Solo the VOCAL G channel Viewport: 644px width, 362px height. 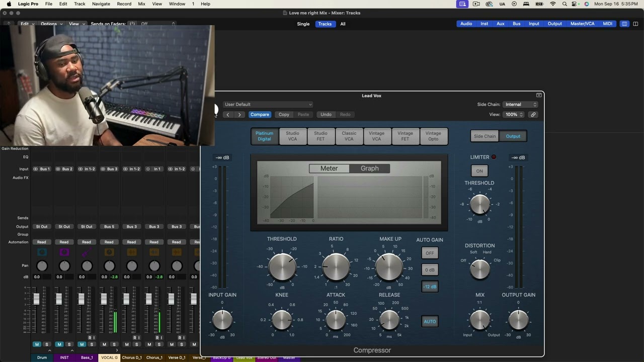[114, 344]
